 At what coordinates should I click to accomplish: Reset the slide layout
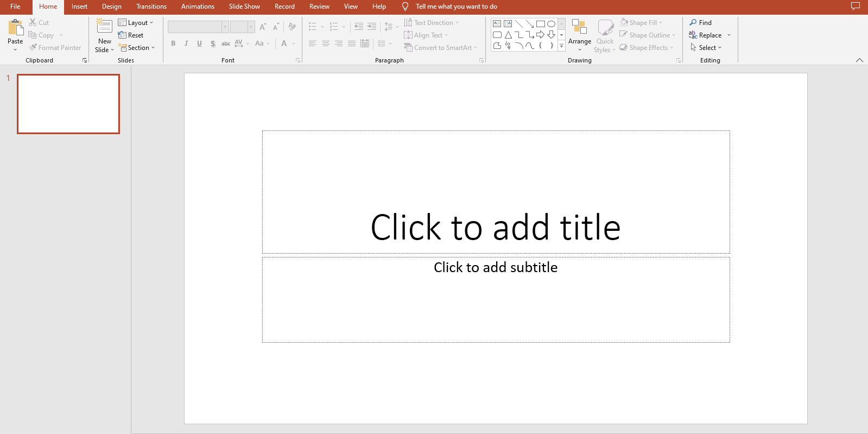coord(131,35)
